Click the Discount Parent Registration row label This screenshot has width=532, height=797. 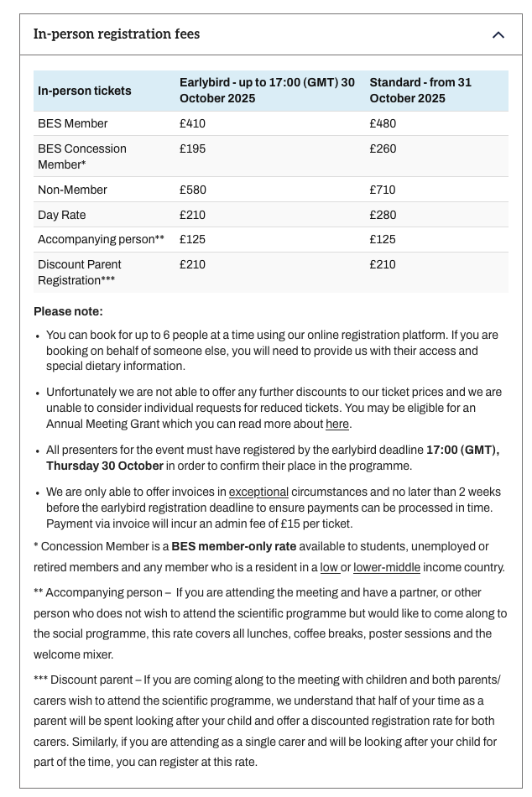pyautogui.click(x=79, y=272)
